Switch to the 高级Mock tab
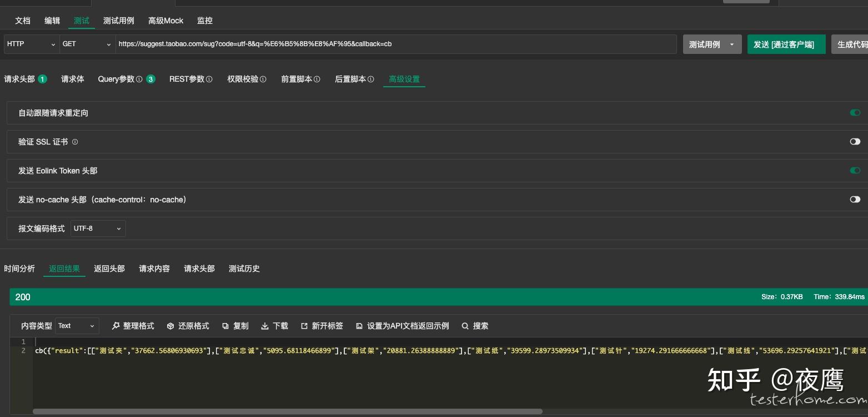 [x=165, y=21]
